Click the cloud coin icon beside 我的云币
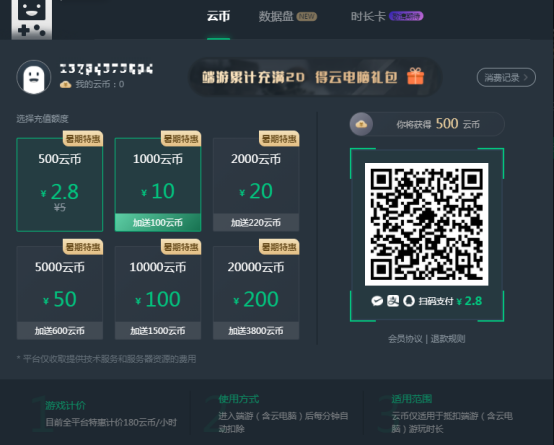554x445 pixels. point(66,84)
